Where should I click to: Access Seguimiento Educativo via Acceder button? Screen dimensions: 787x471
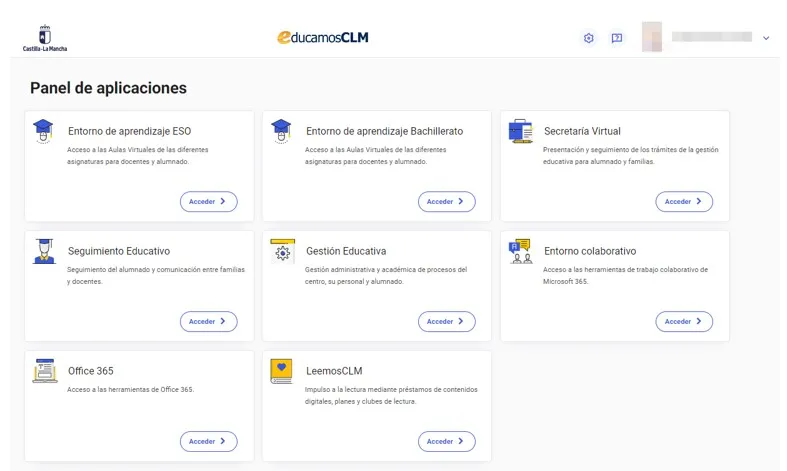click(x=209, y=321)
